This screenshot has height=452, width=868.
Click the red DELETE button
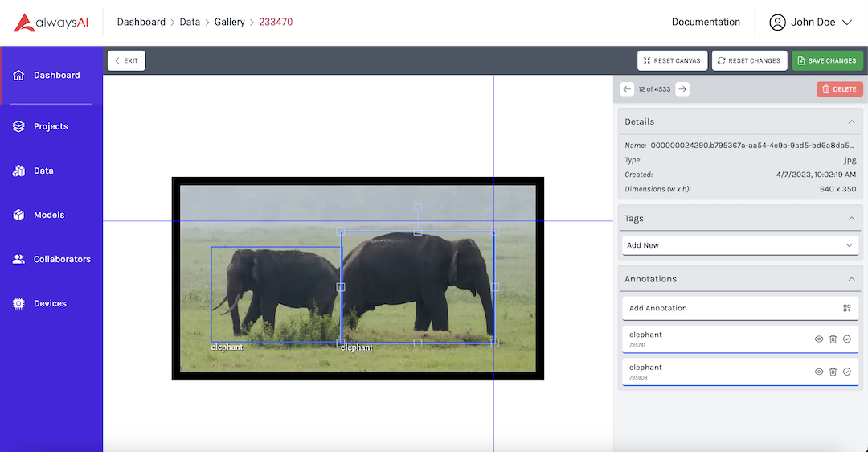coord(839,89)
